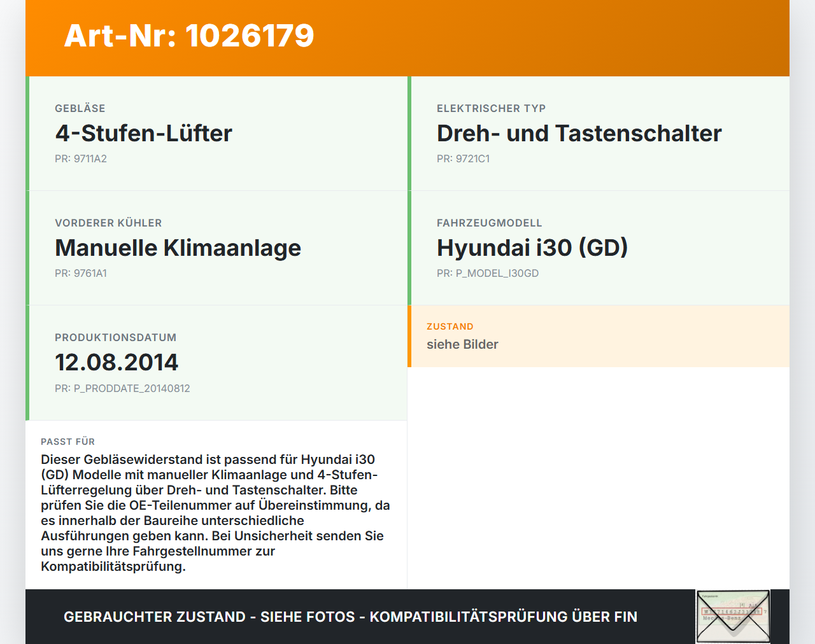The width and height of the screenshot is (815, 644).
Task: Click the envelope VIN request icon
Action: pos(733,617)
